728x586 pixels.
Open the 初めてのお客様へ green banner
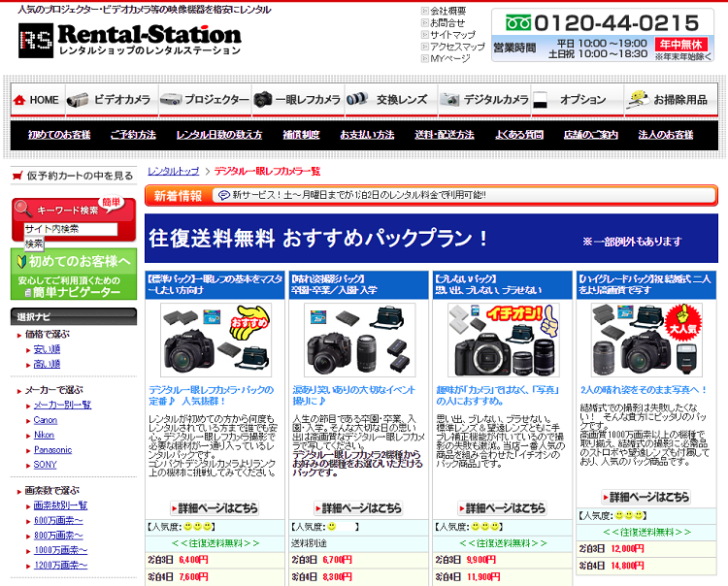click(74, 275)
